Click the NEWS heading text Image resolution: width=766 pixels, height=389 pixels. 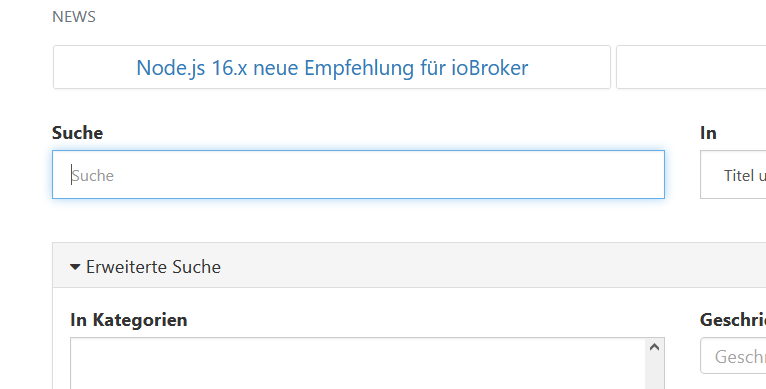74,17
